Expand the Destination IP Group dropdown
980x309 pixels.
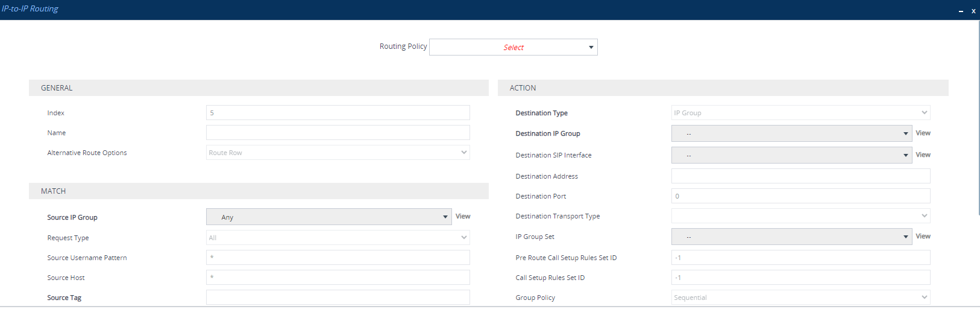(791, 133)
